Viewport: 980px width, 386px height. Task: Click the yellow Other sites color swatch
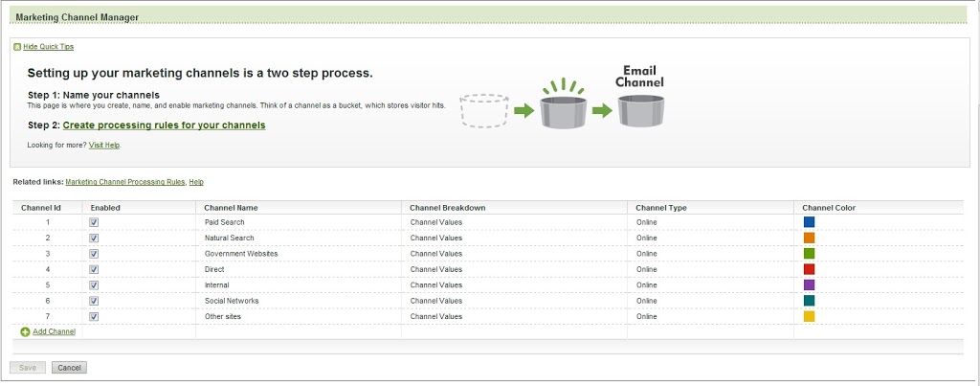point(809,316)
